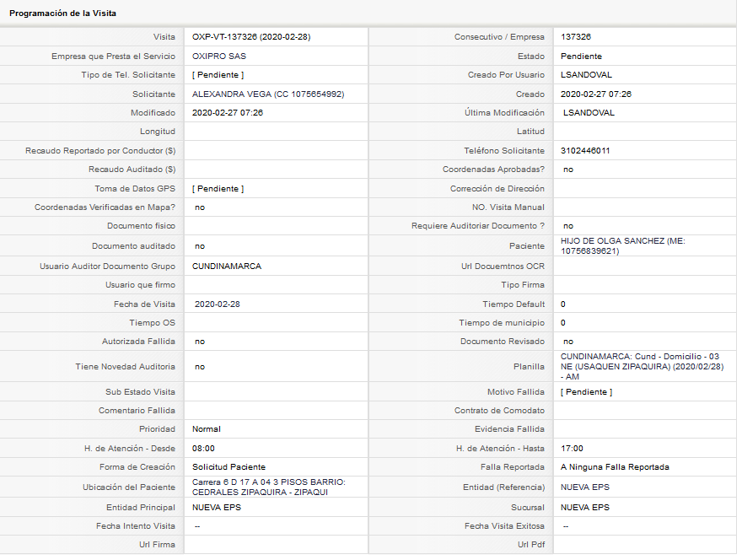Click the Prioridad value Normal
The width and height of the screenshot is (742, 560).
coord(207,429)
